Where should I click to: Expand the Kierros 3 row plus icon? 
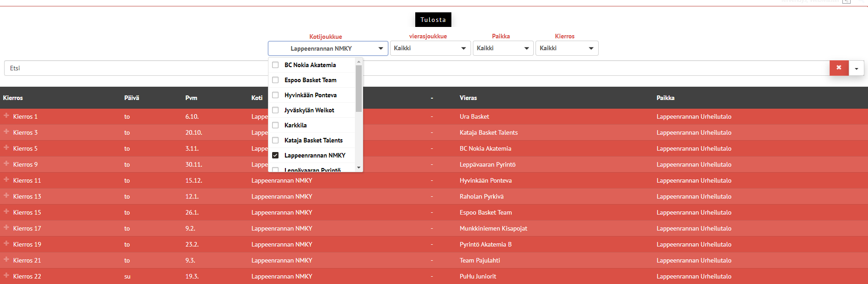[x=6, y=132]
